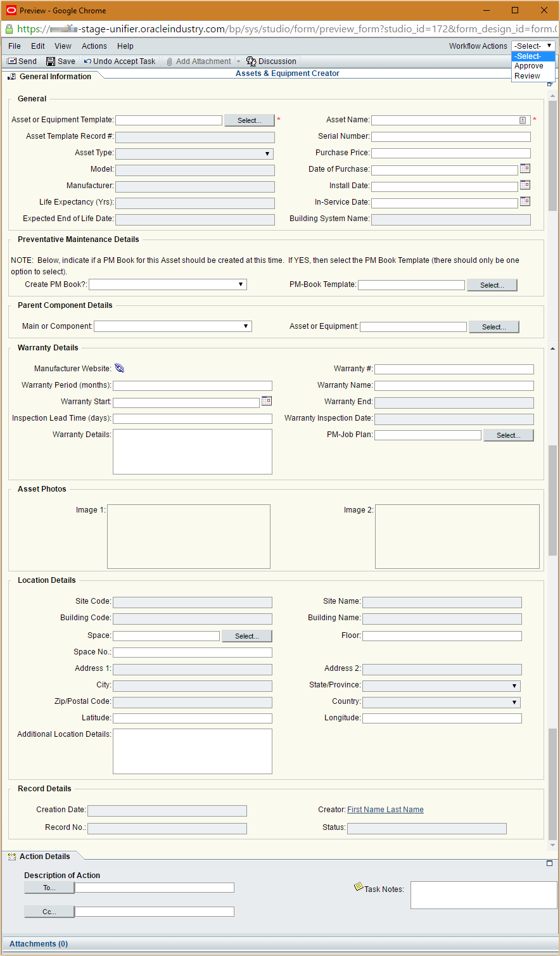Open Date of Purchase calendar picker
The height and width of the screenshot is (956, 560).
tap(525, 169)
